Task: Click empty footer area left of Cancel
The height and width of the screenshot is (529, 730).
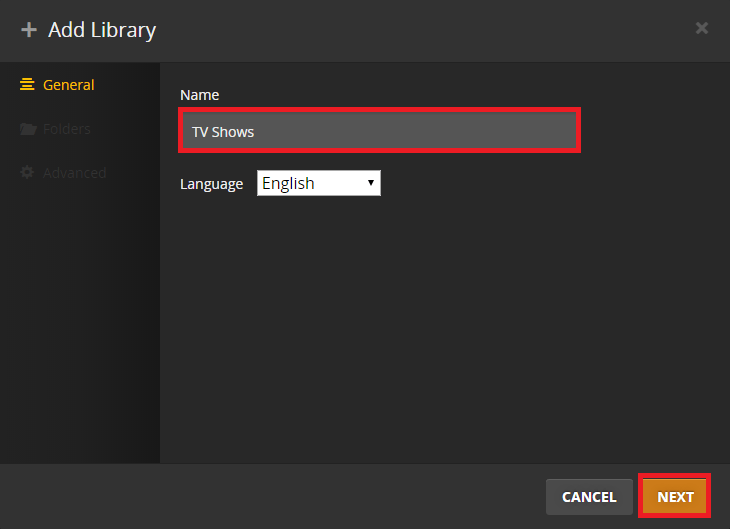Action: tap(270, 497)
